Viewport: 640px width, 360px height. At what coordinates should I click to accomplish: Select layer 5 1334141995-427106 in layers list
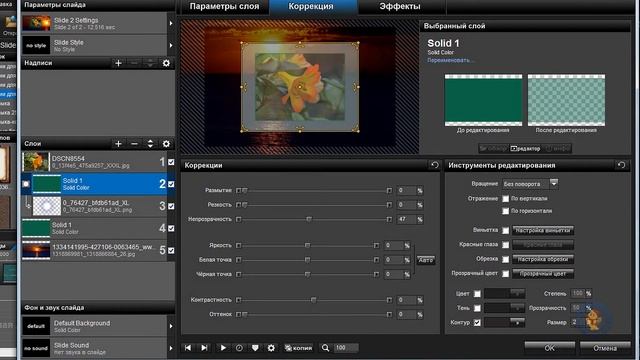tap(94, 251)
